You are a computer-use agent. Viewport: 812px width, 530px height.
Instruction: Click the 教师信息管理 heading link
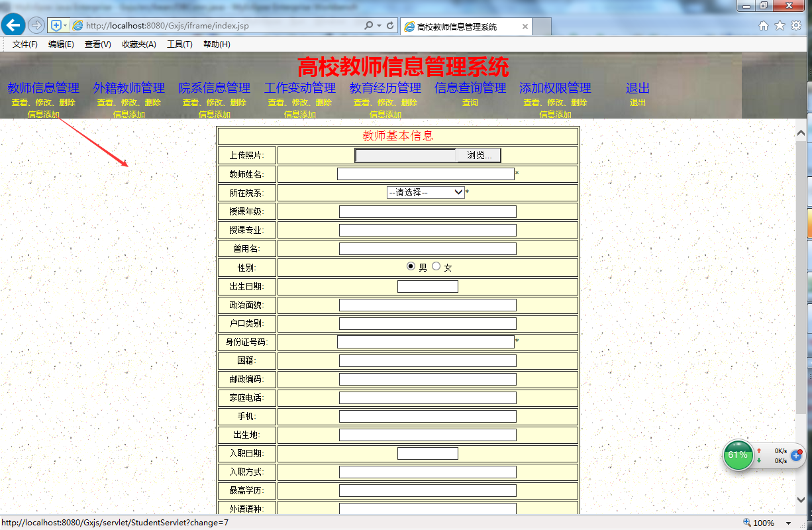click(43, 87)
